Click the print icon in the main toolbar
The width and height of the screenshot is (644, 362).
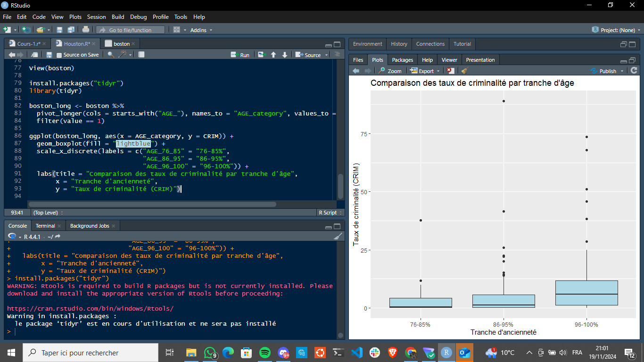pyautogui.click(x=86, y=30)
